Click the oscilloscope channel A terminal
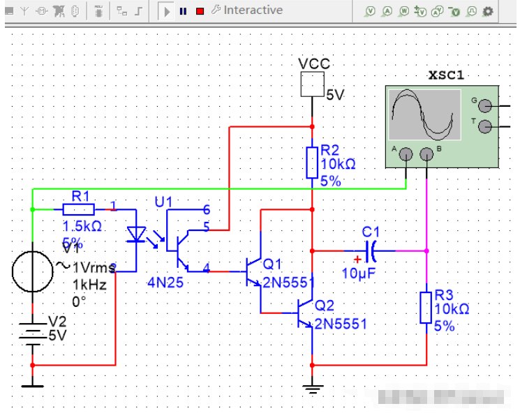Image resolution: width=520 pixels, height=420 pixels. (405, 156)
